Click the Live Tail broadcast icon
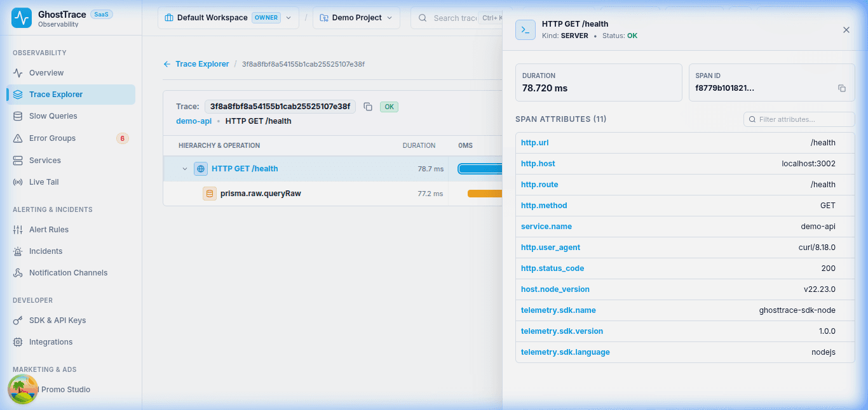The width and height of the screenshot is (868, 410). [x=18, y=182]
